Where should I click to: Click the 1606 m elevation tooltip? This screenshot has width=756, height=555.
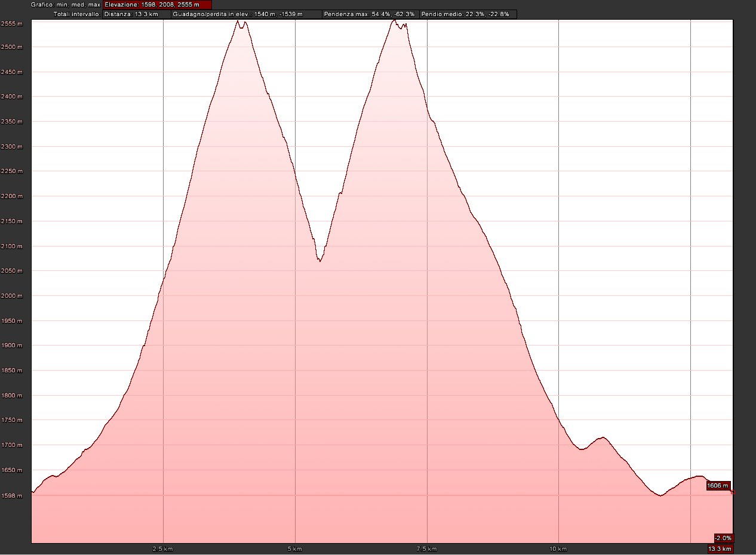[717, 486]
